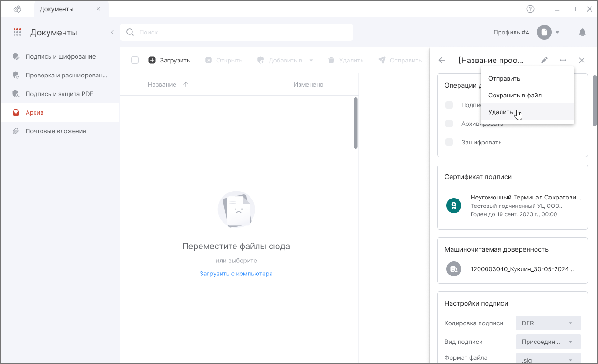598x364 pixels.
Task: Click the Профиль #4 label
Action: click(511, 32)
